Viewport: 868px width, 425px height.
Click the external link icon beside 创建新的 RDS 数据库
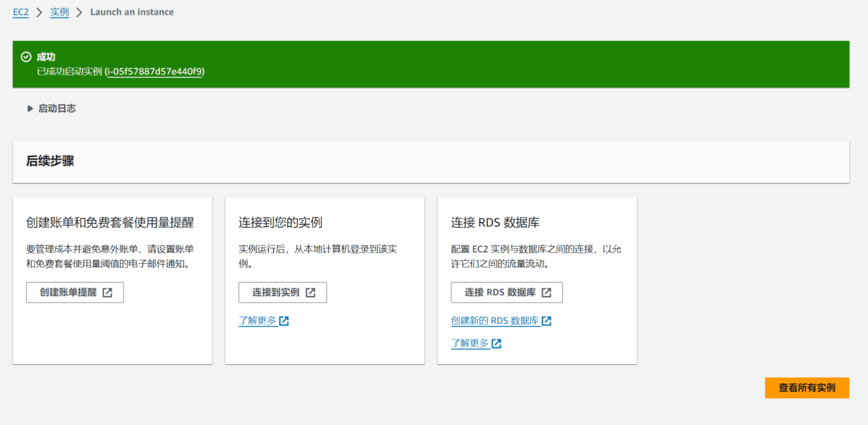pyautogui.click(x=546, y=320)
